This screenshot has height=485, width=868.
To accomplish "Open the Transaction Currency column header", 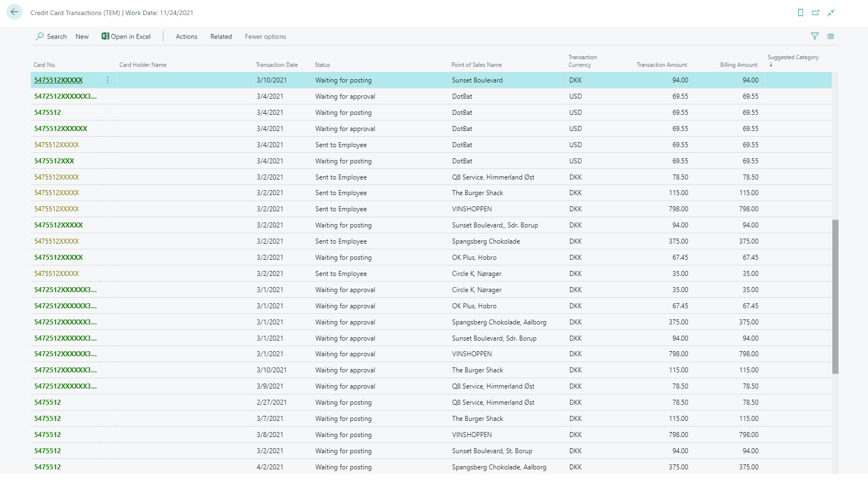I will 582,61.
